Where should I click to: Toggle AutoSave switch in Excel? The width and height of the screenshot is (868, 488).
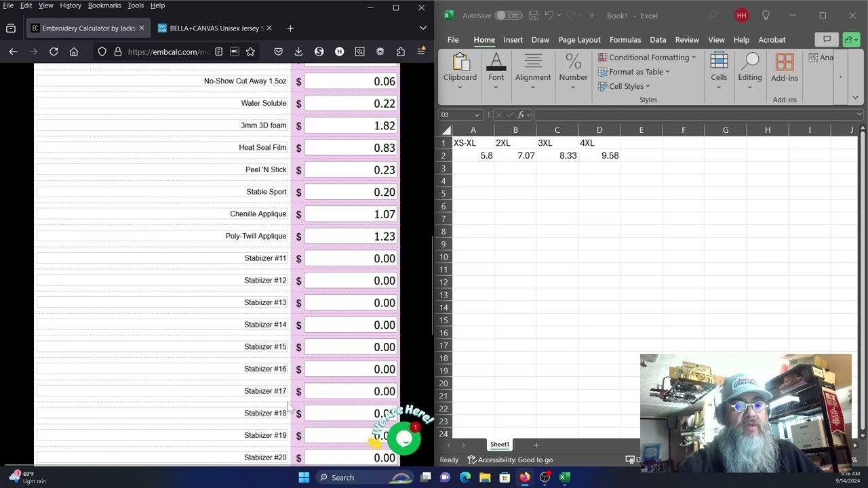coord(508,16)
